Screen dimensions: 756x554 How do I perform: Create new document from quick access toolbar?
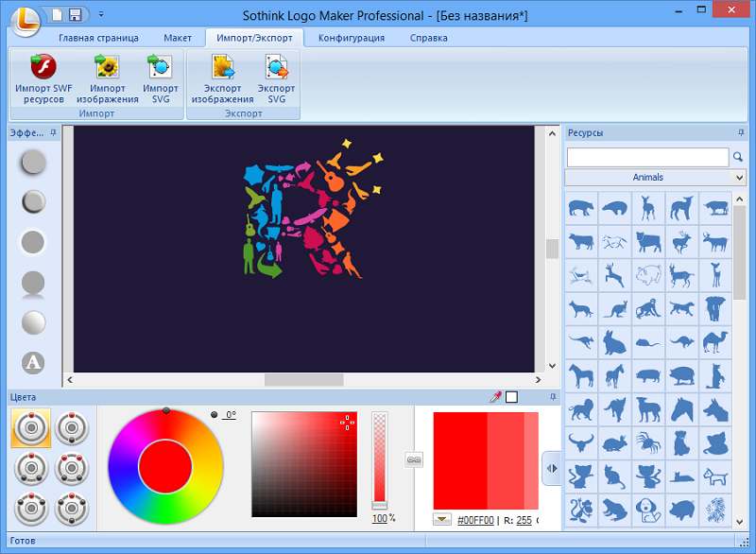tap(57, 15)
